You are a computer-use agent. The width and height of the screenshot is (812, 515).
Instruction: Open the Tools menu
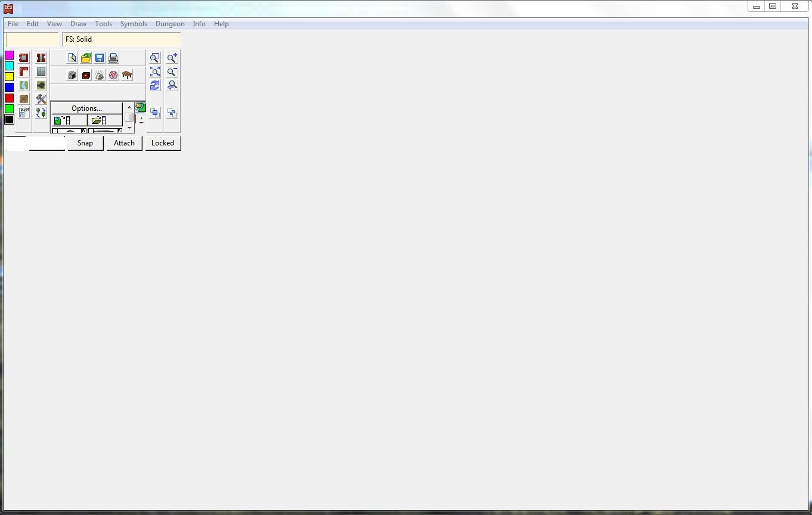click(x=103, y=24)
